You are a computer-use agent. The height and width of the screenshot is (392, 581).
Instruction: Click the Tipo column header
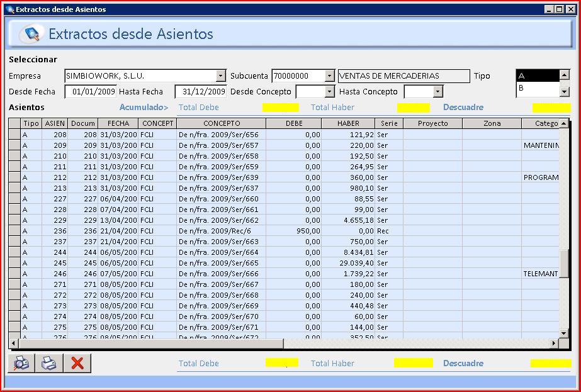click(x=31, y=123)
